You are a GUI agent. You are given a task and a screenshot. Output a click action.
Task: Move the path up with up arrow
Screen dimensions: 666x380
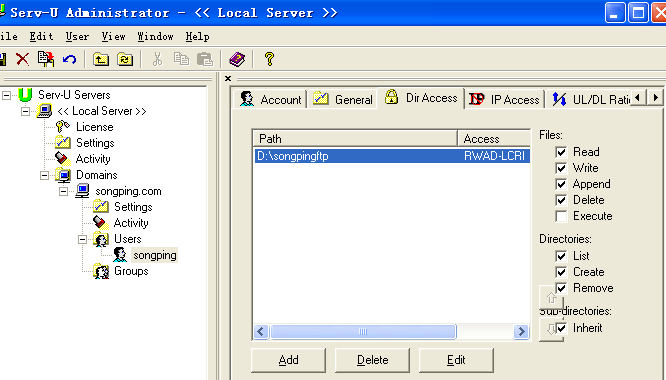pyautogui.click(x=551, y=298)
